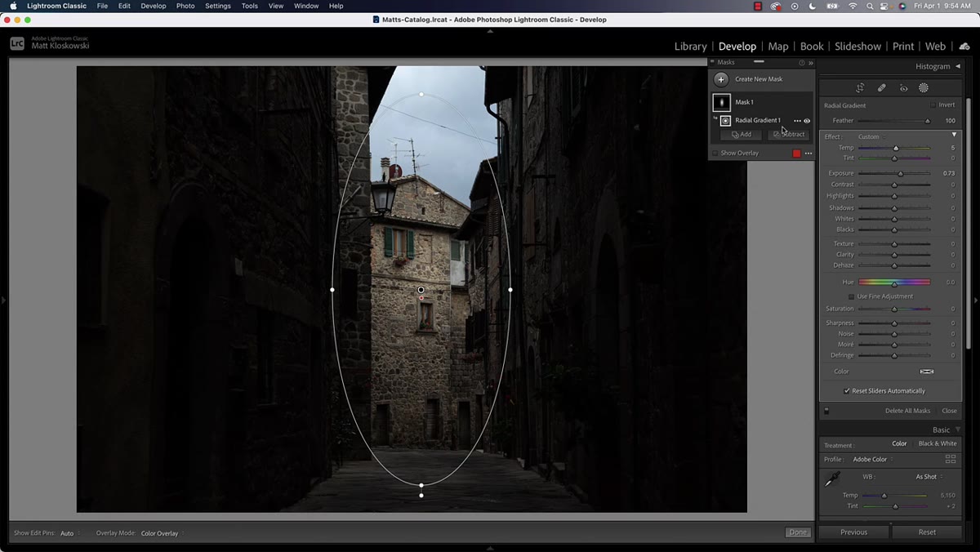Click the Do Not Disturb moon icon

(813, 6)
